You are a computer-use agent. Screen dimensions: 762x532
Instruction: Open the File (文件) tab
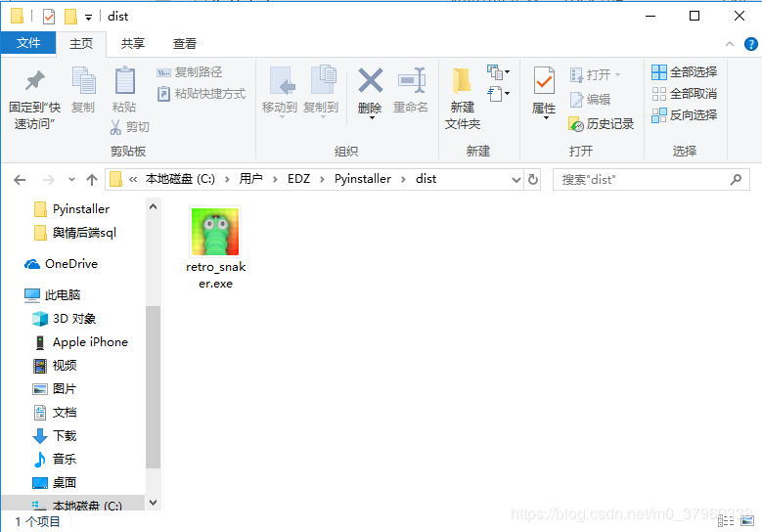(x=28, y=43)
